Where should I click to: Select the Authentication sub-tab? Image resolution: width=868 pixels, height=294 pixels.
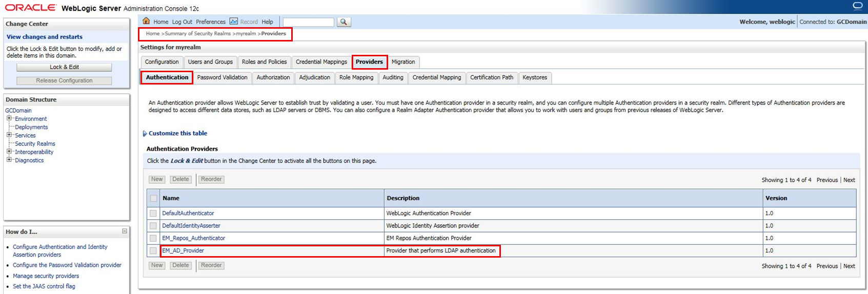point(167,77)
